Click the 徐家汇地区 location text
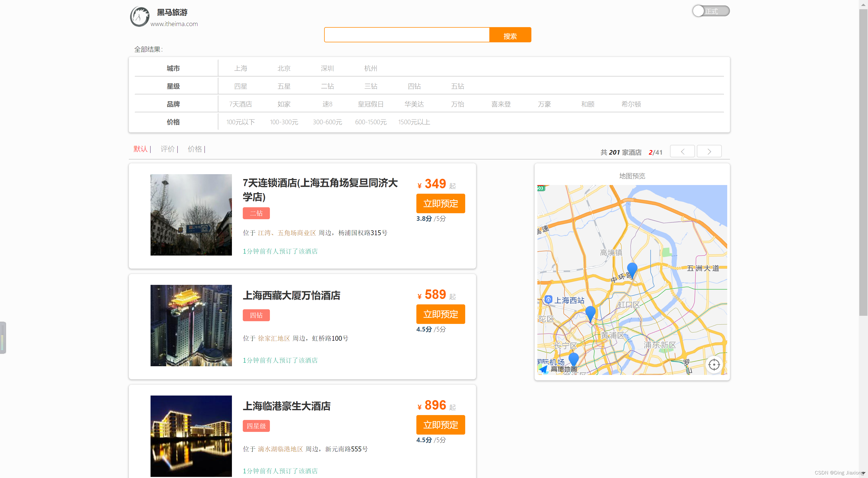Viewport: 868px width, 478px height. tap(274, 338)
